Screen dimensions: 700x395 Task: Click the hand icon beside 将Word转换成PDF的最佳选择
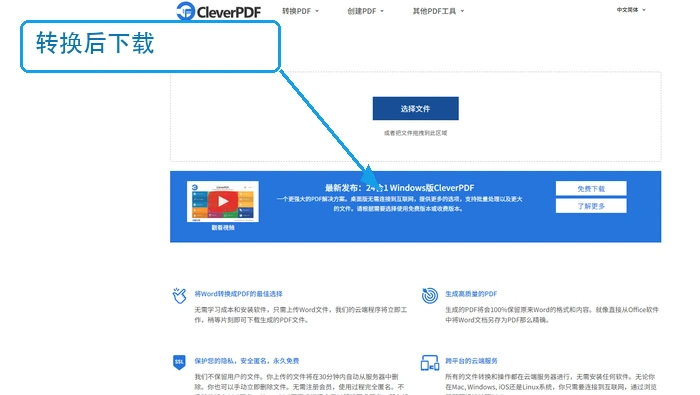[179, 295]
